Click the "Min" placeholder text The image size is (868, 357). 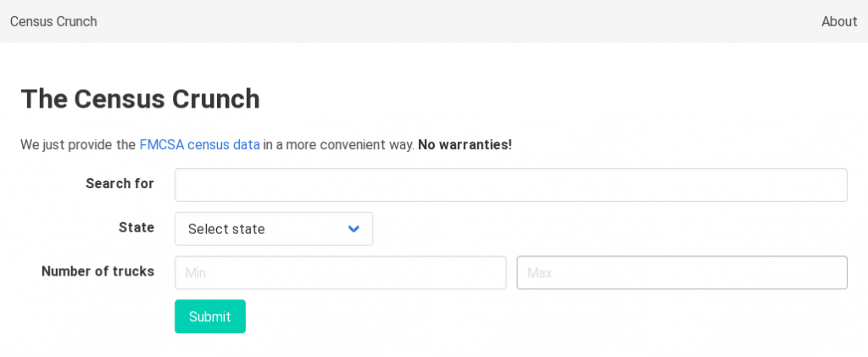pos(196,273)
